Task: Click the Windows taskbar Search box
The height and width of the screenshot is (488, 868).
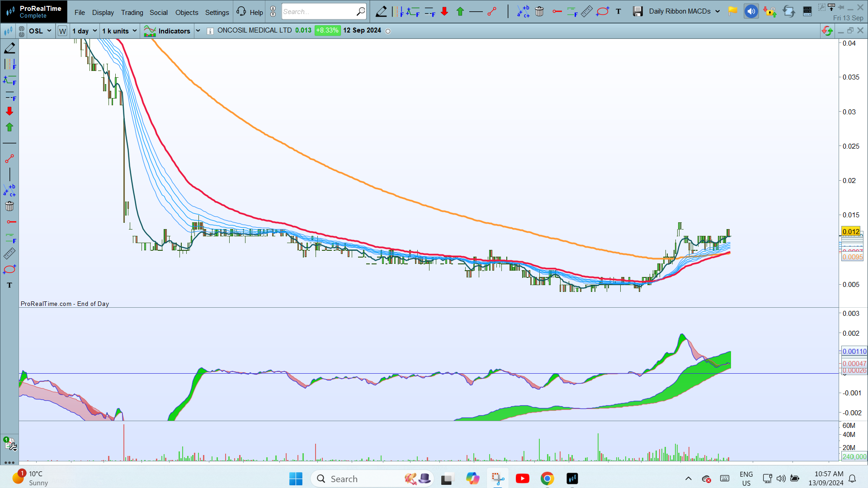Action: tap(373, 479)
